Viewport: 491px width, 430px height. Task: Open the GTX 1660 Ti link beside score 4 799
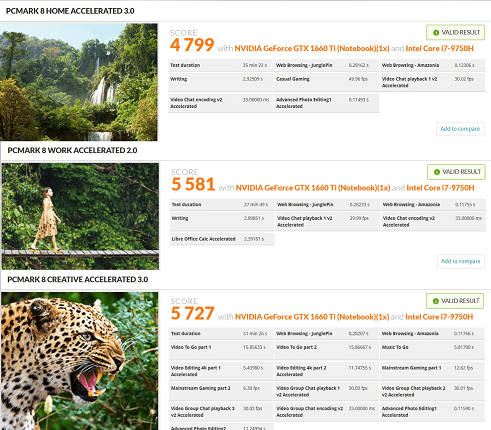(x=312, y=49)
